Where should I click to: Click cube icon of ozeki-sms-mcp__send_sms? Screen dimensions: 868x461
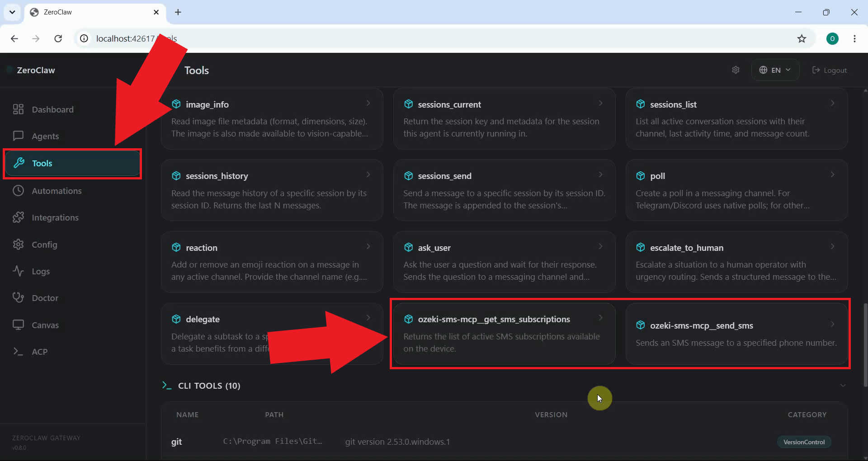click(x=641, y=325)
